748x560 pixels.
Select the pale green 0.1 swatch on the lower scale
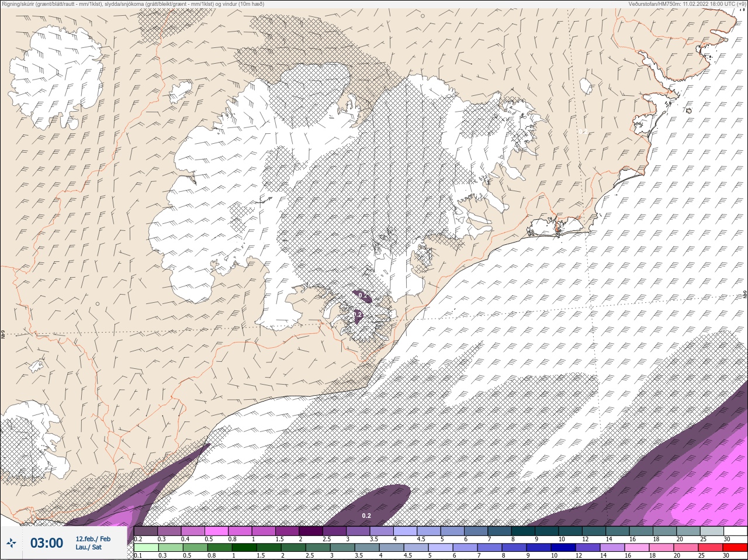point(146,548)
